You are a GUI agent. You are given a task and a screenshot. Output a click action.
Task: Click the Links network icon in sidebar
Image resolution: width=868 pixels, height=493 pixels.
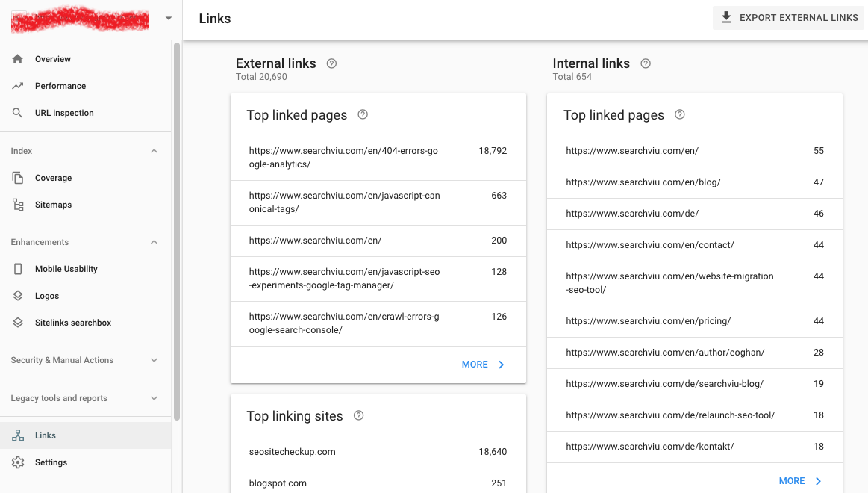[x=18, y=435]
